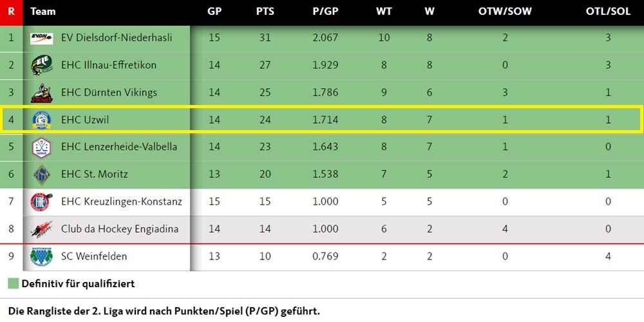
Task: Click the EHC Lenzerheide-Valbella logo
Action: 42,147
